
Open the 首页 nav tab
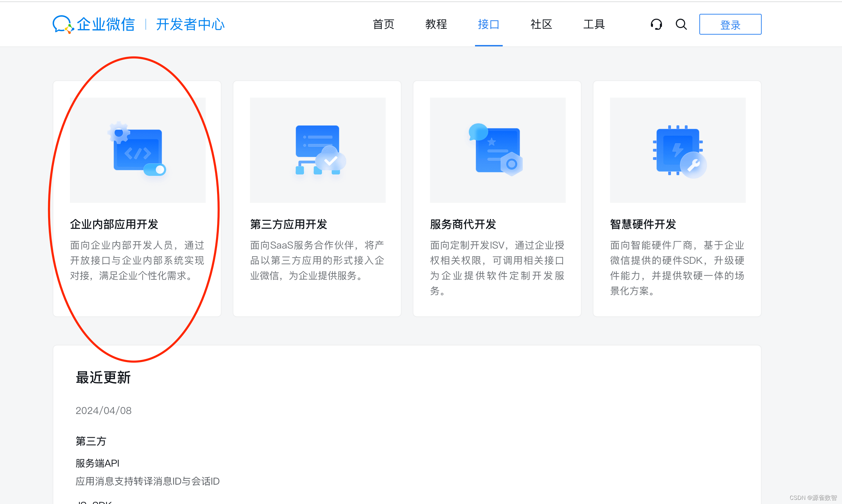[x=383, y=24]
